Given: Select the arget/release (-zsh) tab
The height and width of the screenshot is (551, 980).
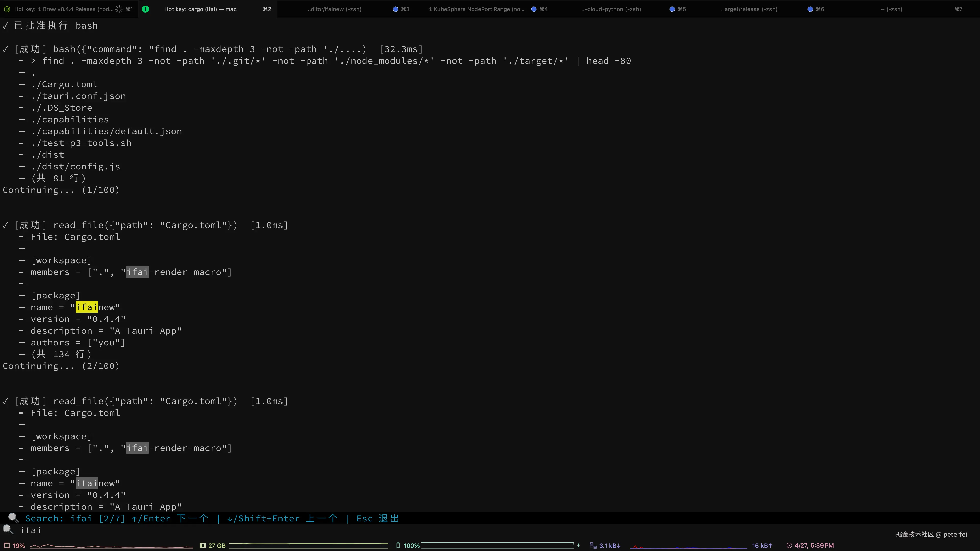Looking at the screenshot, I should 749,9.
